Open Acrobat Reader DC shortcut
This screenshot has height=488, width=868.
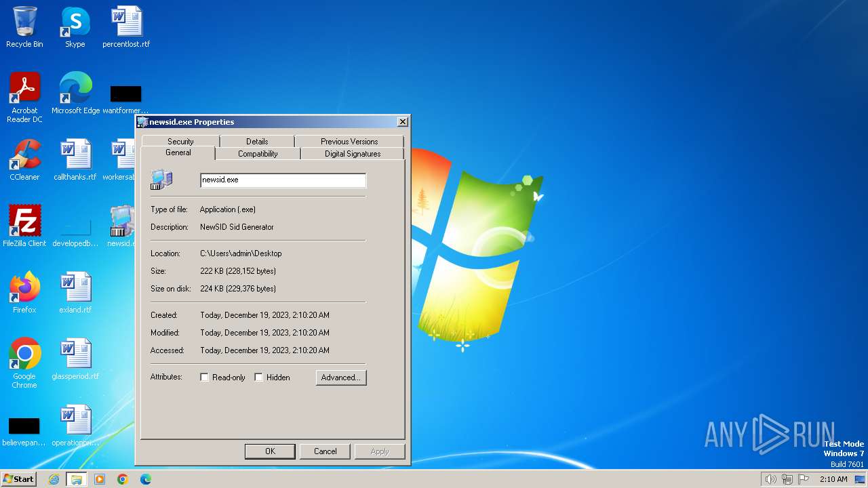click(24, 98)
